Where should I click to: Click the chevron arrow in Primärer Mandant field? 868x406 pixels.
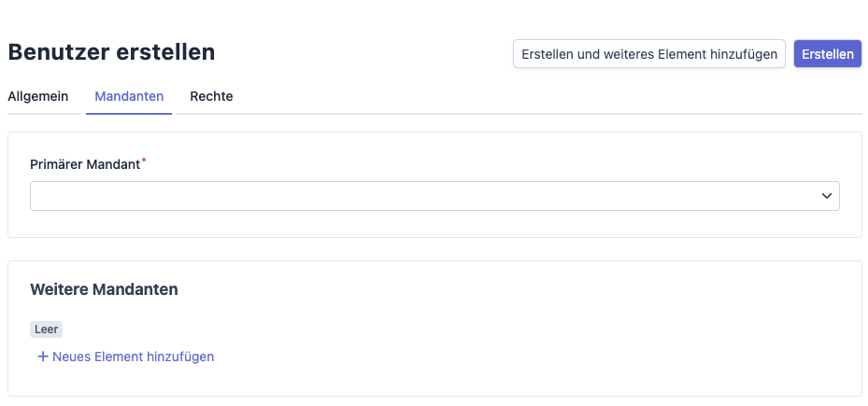point(827,196)
